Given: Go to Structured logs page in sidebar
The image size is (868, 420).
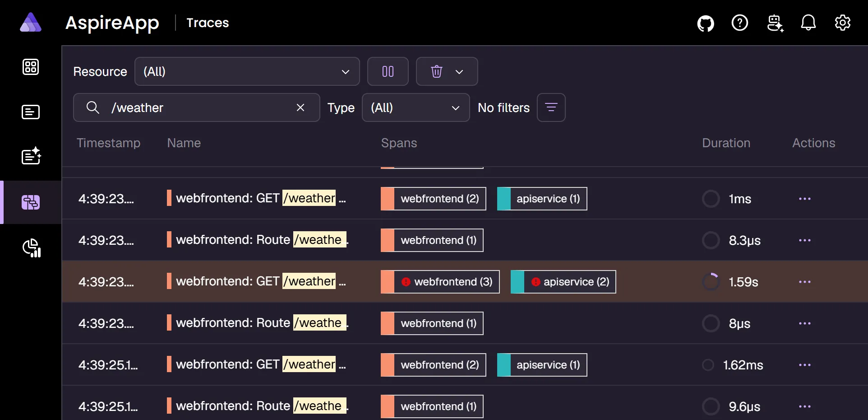Looking at the screenshot, I should coord(31,156).
